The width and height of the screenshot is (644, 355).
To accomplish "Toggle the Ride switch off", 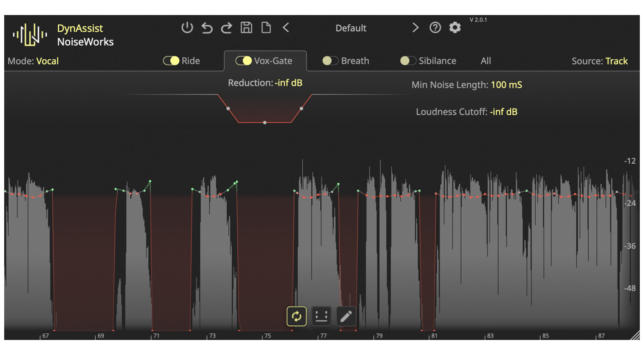I will (x=171, y=61).
